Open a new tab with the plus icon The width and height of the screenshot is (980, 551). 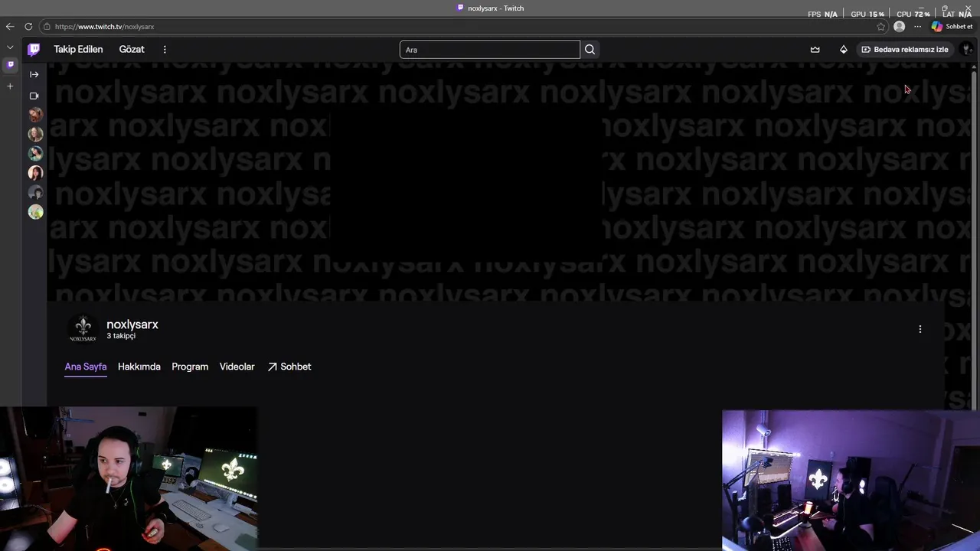point(10,86)
